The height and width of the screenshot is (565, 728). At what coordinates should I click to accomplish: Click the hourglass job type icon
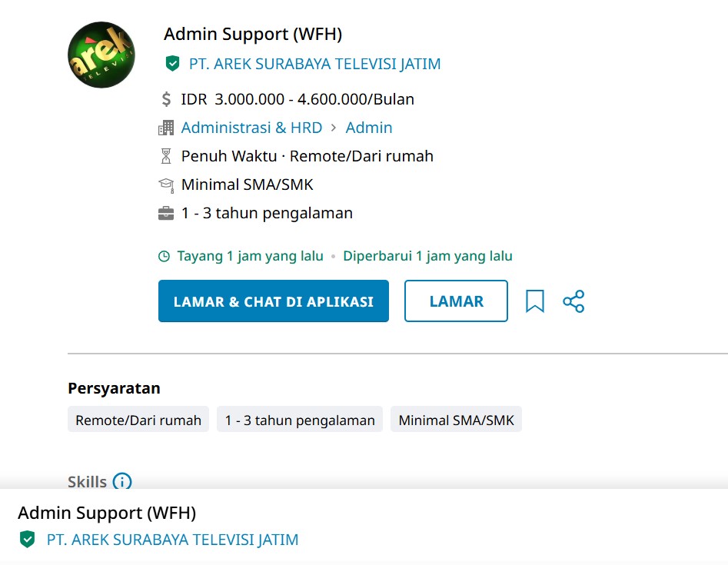click(166, 156)
